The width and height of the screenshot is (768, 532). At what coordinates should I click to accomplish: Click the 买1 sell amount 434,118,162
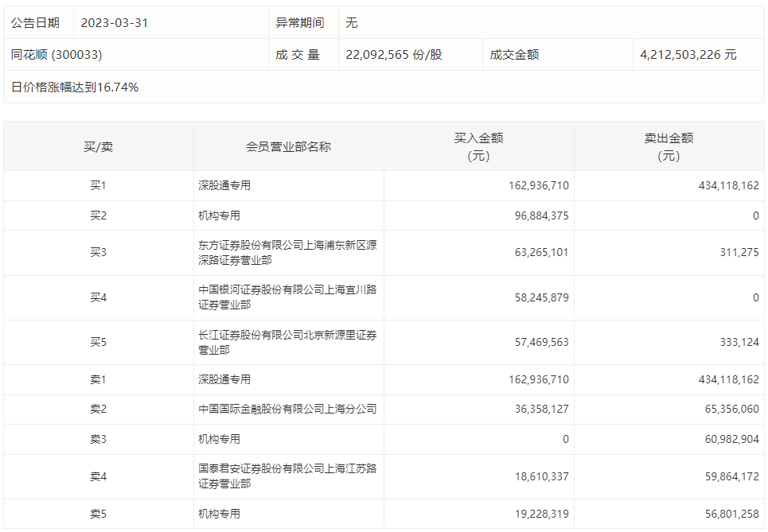(x=729, y=185)
